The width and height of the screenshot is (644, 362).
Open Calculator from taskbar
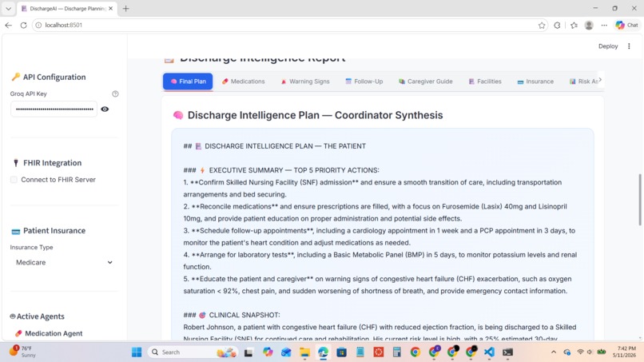click(x=397, y=352)
